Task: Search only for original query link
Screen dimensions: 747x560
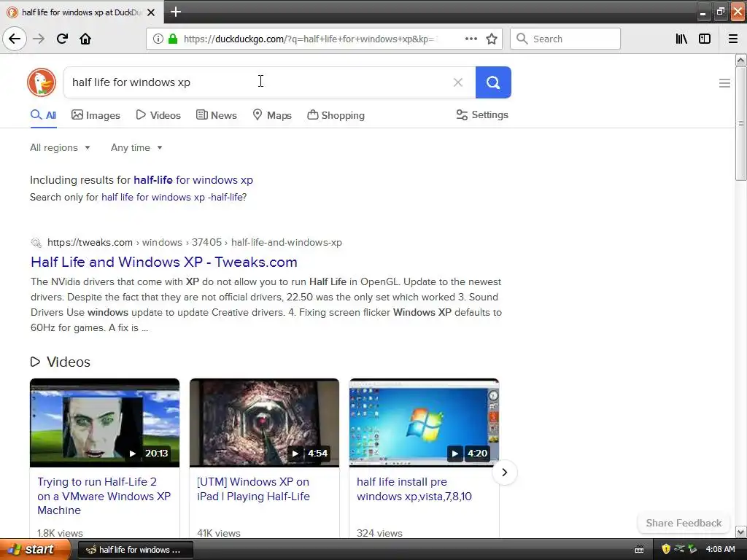Action: tap(174, 197)
